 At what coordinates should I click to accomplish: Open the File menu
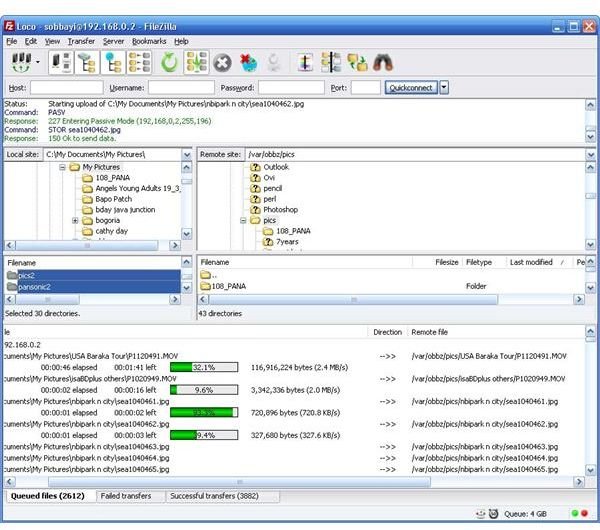tap(11, 41)
